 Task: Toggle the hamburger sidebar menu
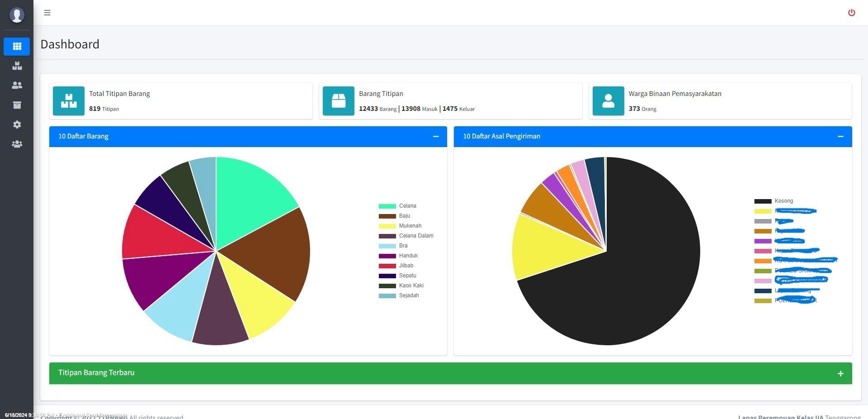[x=47, y=13]
